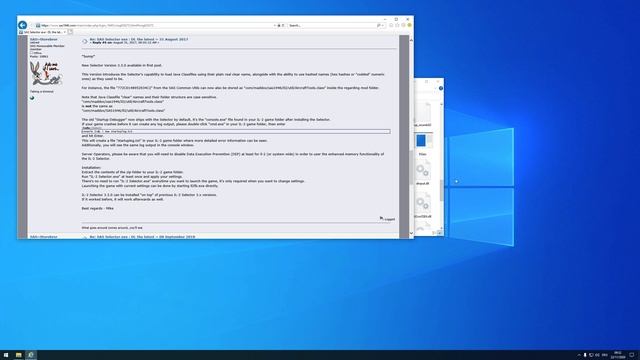Click into the browser Search box
Screen dimensions: 640x360
click(x=332, y=25)
